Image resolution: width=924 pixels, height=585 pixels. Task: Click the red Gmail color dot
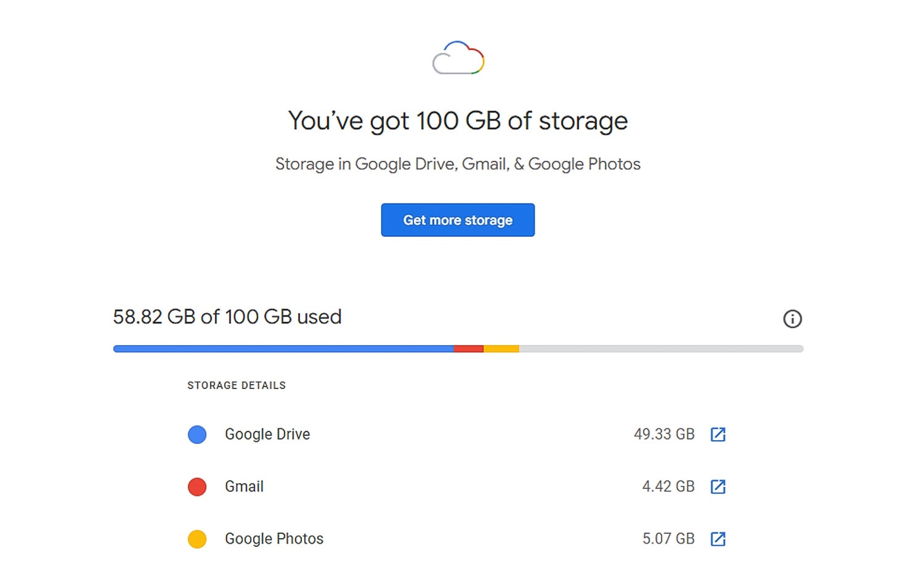point(197,486)
